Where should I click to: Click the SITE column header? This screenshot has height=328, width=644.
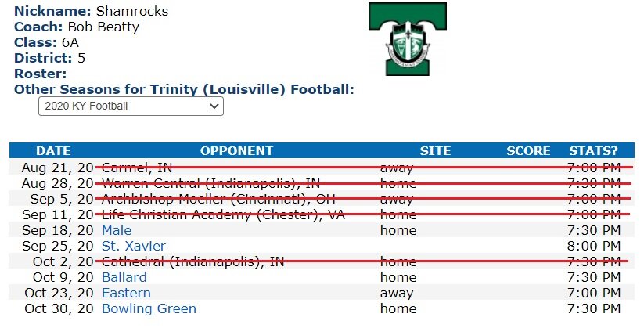(x=435, y=150)
